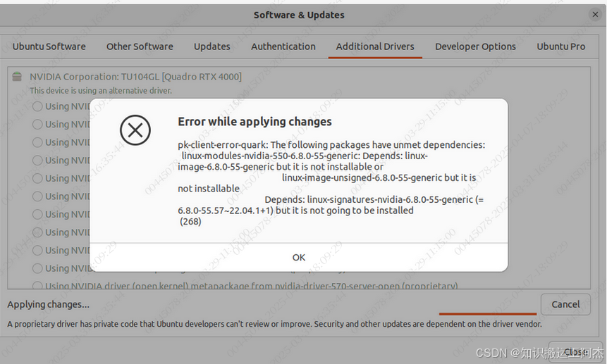Open the Other Software tab
This screenshot has width=607, height=364.
[x=140, y=46]
